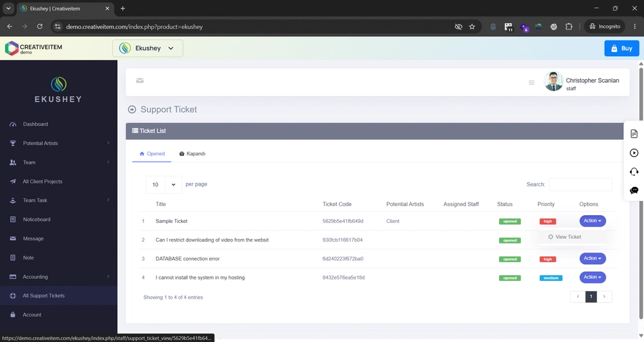Click the site information icon in address bar
Image resolution: width=644 pixels, height=342 pixels.
click(58, 26)
